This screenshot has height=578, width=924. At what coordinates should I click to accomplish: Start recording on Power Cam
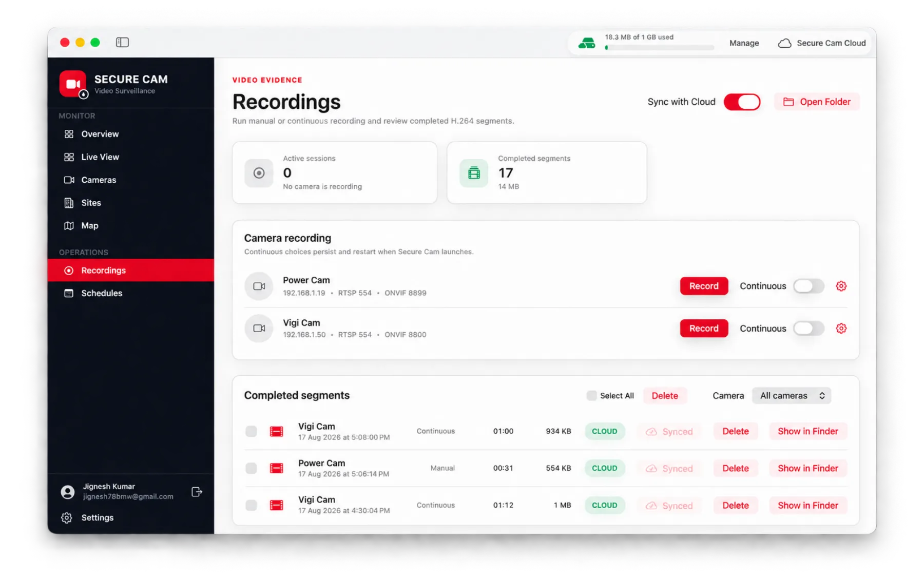704,286
